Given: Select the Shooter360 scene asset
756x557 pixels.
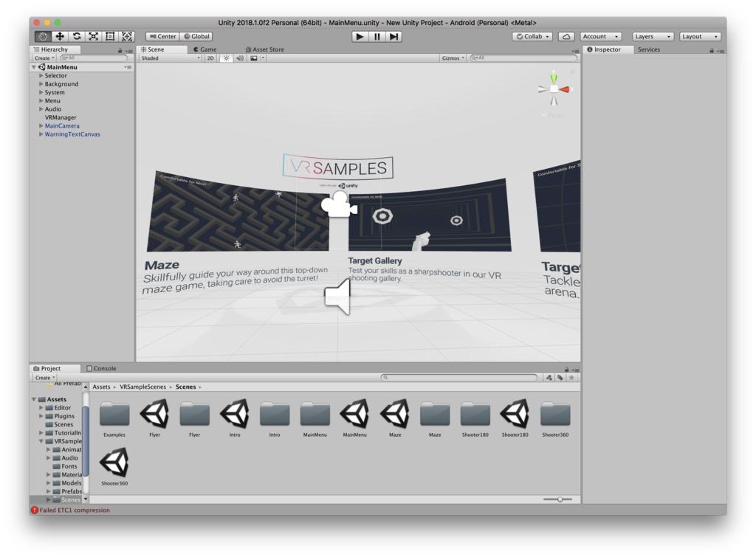Looking at the screenshot, I should click(114, 467).
